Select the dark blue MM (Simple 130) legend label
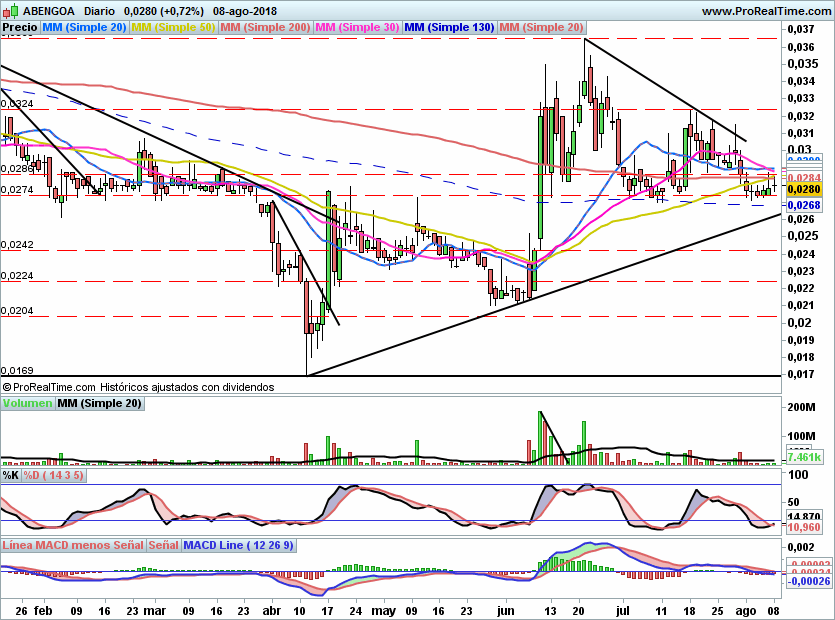Viewport: 835px width, 620px height. point(449,27)
